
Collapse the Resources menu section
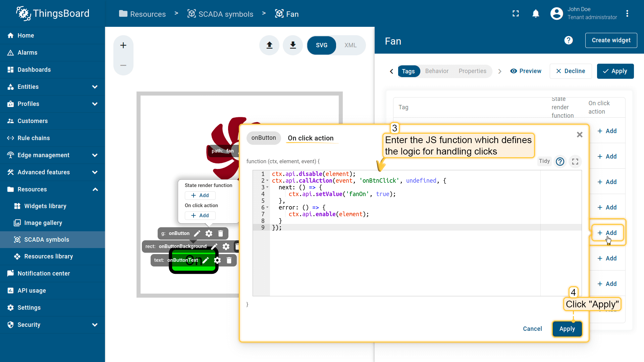point(95,189)
